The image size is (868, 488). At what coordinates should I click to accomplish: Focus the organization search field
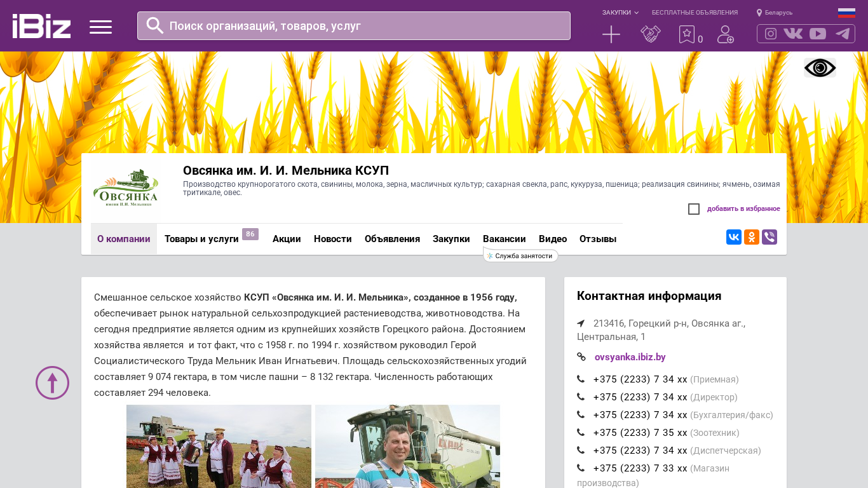point(354,26)
